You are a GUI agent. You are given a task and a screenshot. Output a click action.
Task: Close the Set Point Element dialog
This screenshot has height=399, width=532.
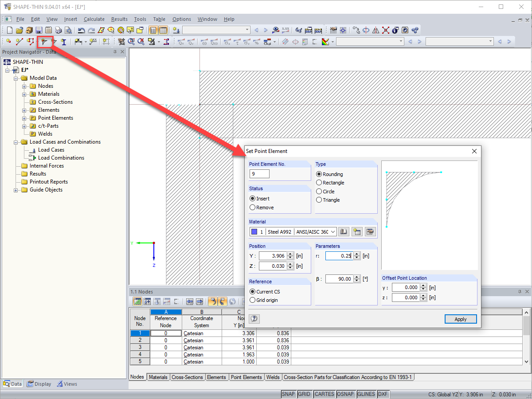coord(474,151)
